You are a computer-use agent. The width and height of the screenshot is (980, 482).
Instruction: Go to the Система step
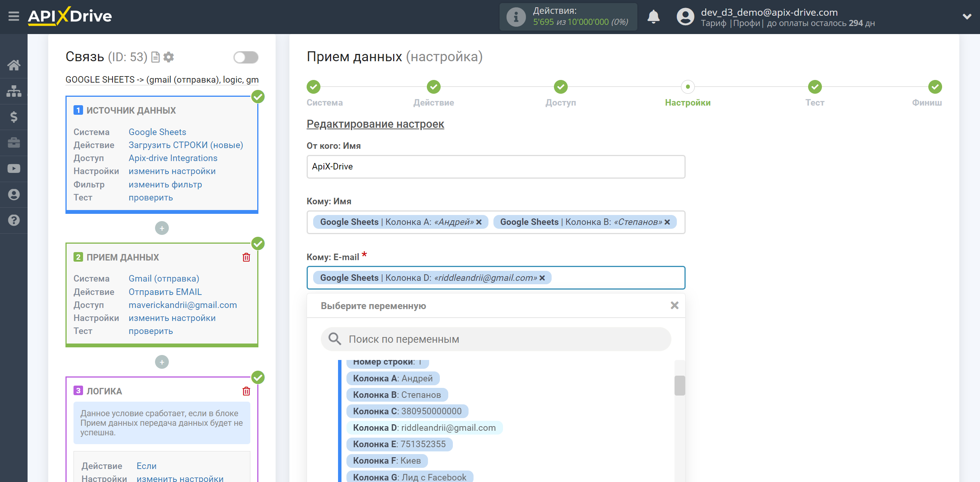point(314,87)
